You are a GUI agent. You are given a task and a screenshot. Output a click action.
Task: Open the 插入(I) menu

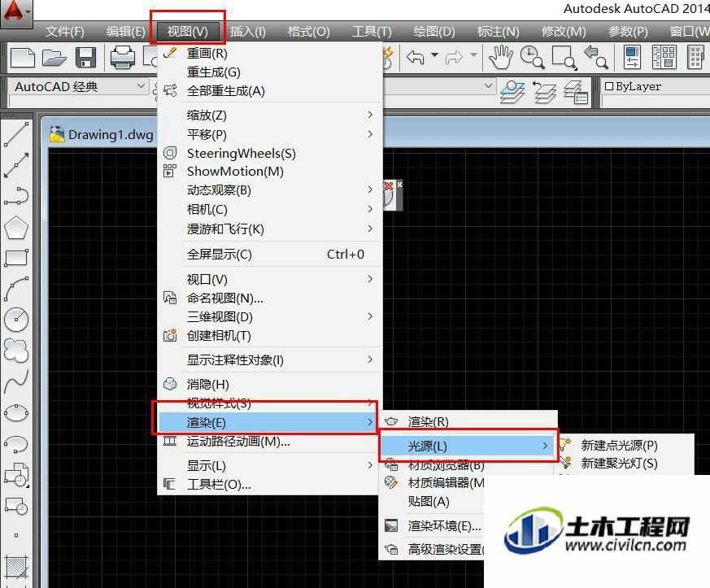click(x=248, y=32)
